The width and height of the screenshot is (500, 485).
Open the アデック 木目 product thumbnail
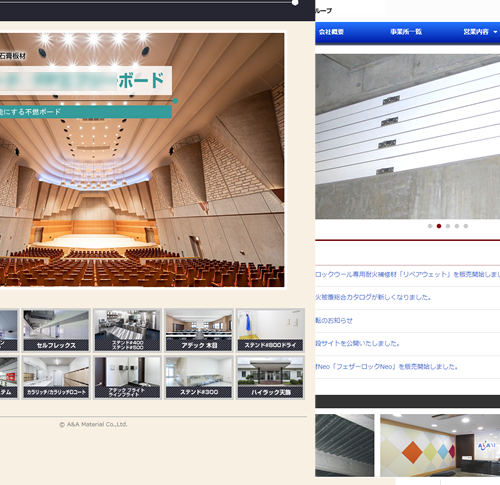[x=199, y=330]
